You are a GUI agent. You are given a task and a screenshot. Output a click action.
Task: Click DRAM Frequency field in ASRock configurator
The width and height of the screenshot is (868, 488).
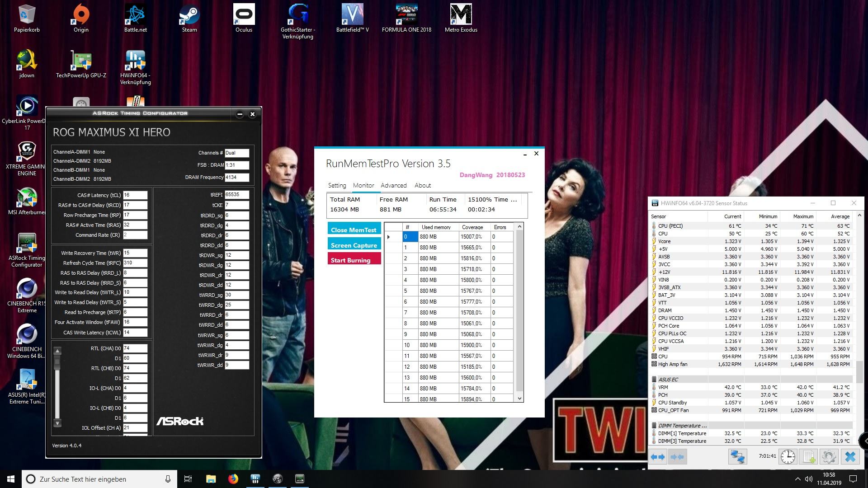click(x=237, y=177)
